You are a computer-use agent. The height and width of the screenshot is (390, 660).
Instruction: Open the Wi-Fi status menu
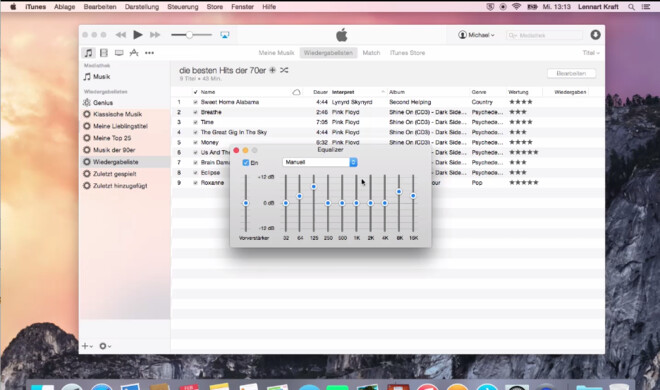pos(516,7)
